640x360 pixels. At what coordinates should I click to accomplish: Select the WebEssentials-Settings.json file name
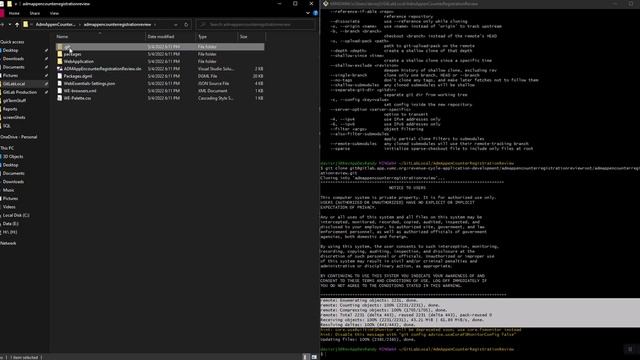point(89,83)
